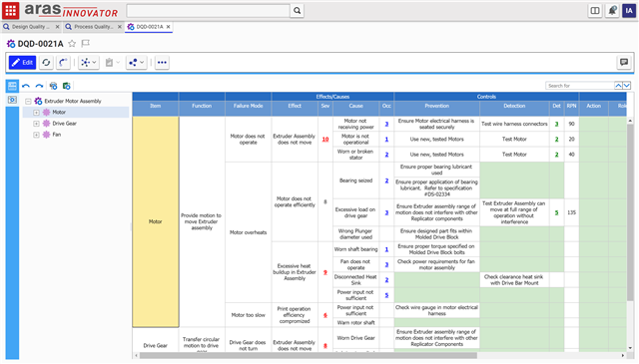The image size is (639, 364).
Task: Go to previous search result arrow
Action: (x=618, y=86)
